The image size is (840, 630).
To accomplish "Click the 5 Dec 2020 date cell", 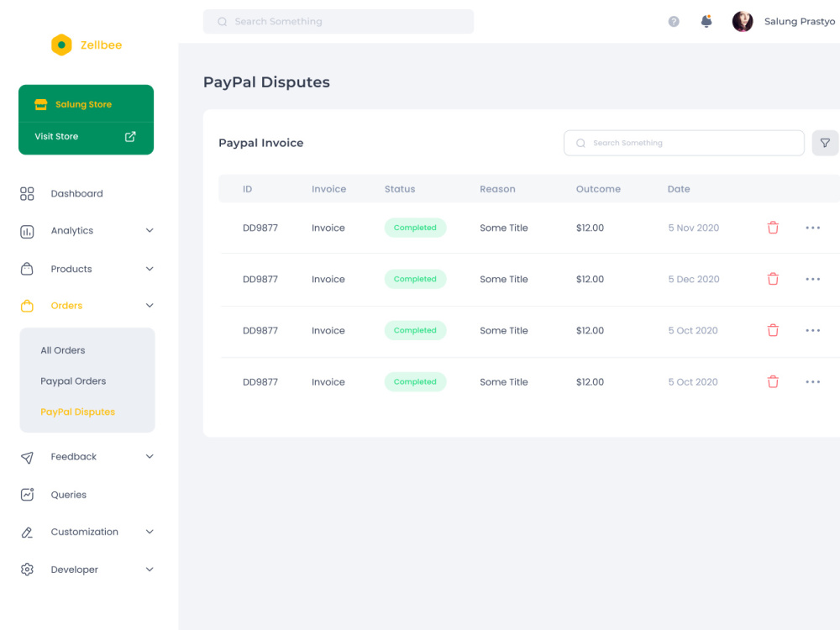I will coord(693,279).
